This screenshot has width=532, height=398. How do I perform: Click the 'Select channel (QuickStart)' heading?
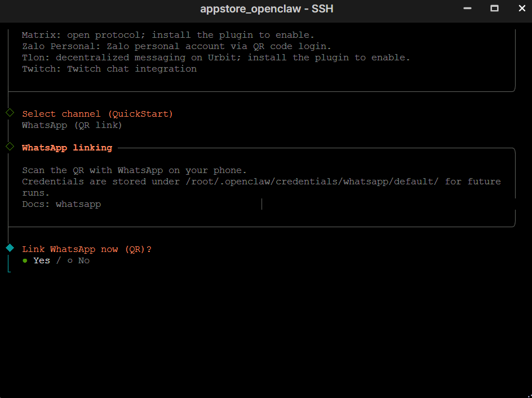(97, 114)
